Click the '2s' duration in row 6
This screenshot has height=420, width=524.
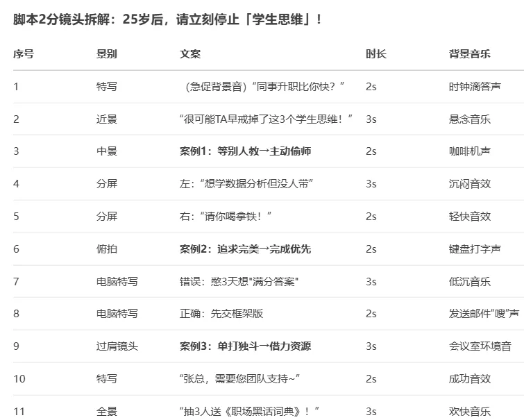pos(371,249)
